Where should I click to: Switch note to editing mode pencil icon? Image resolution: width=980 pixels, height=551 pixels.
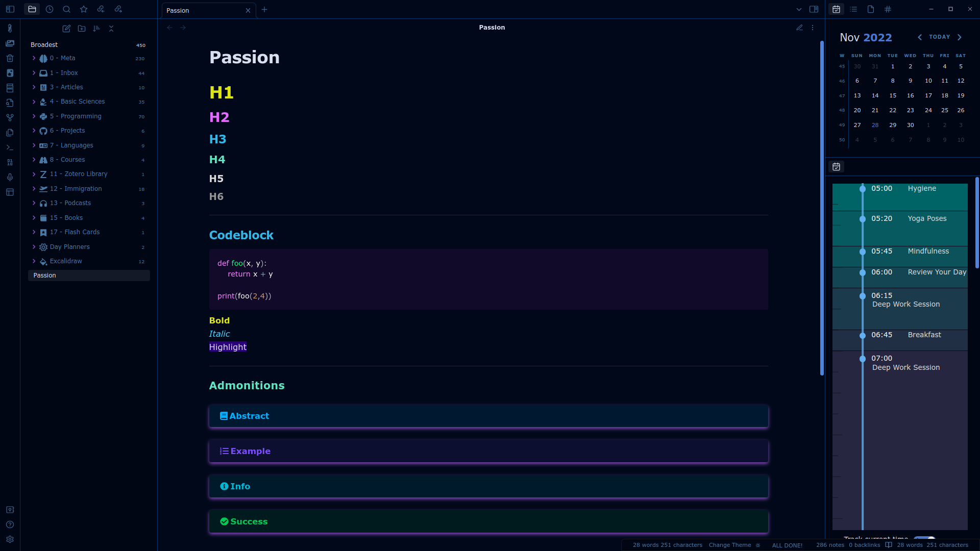coord(799,28)
